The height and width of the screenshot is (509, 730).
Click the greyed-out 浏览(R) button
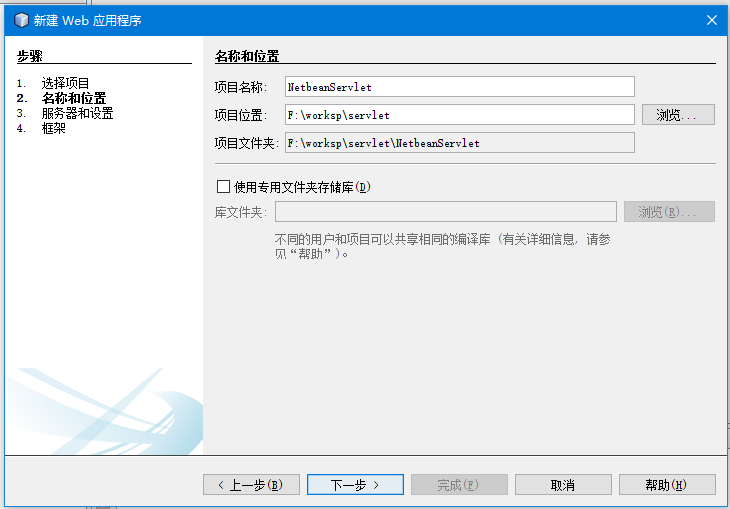669,211
